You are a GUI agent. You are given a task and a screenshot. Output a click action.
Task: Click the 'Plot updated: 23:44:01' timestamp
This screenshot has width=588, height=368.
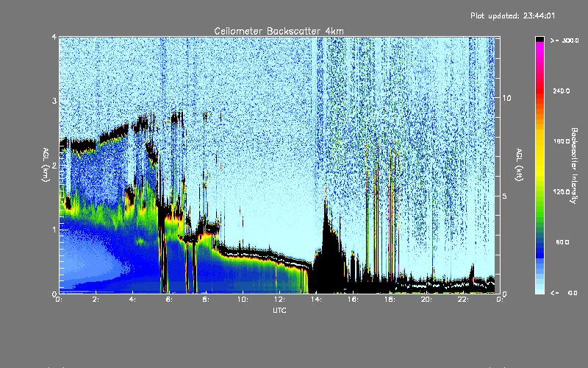[512, 15]
